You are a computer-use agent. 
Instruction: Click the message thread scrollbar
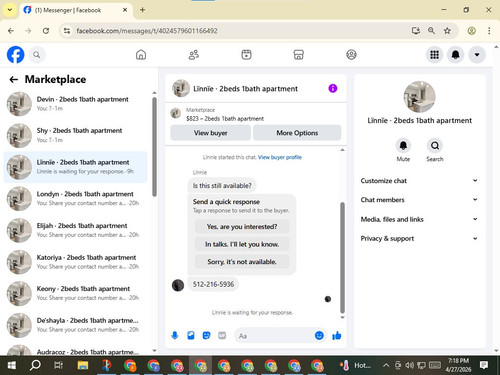(x=342, y=257)
